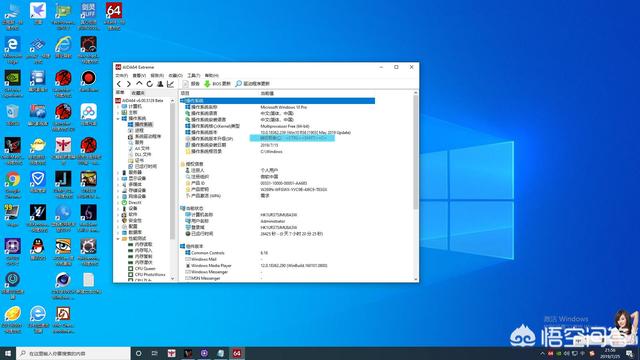Expand the 计算机 tree node
This screenshot has width=640, height=360.
(x=118, y=106)
